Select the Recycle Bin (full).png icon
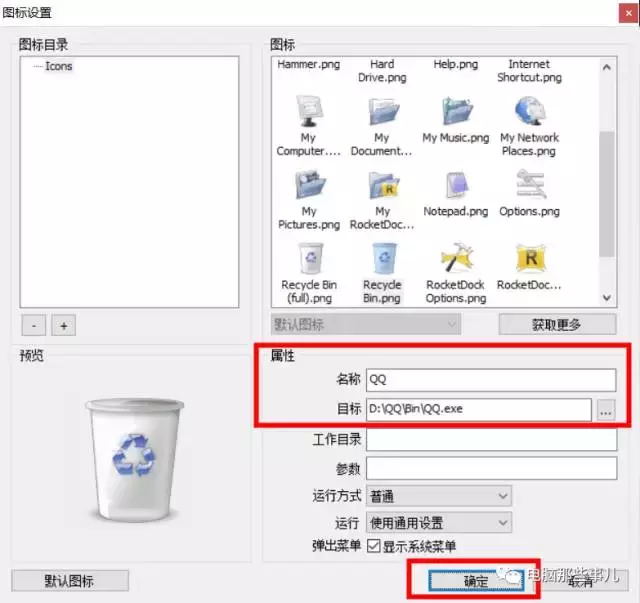This screenshot has height=603, width=640. (x=310, y=258)
